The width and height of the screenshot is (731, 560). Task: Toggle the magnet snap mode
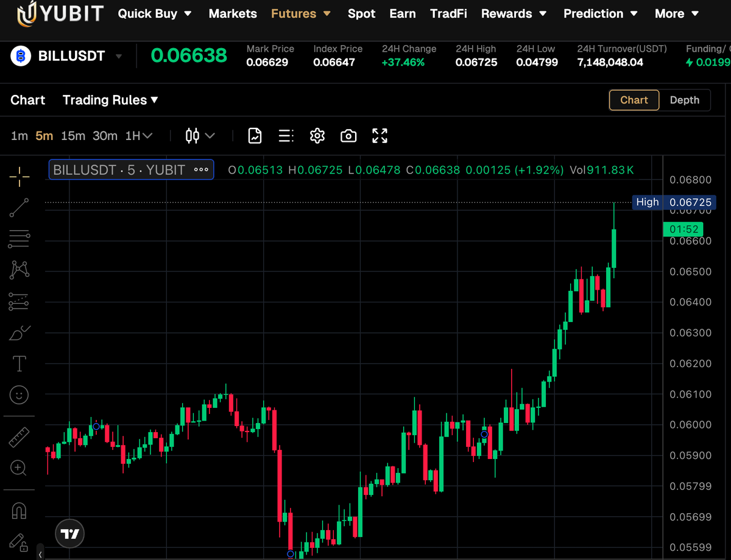tap(19, 509)
